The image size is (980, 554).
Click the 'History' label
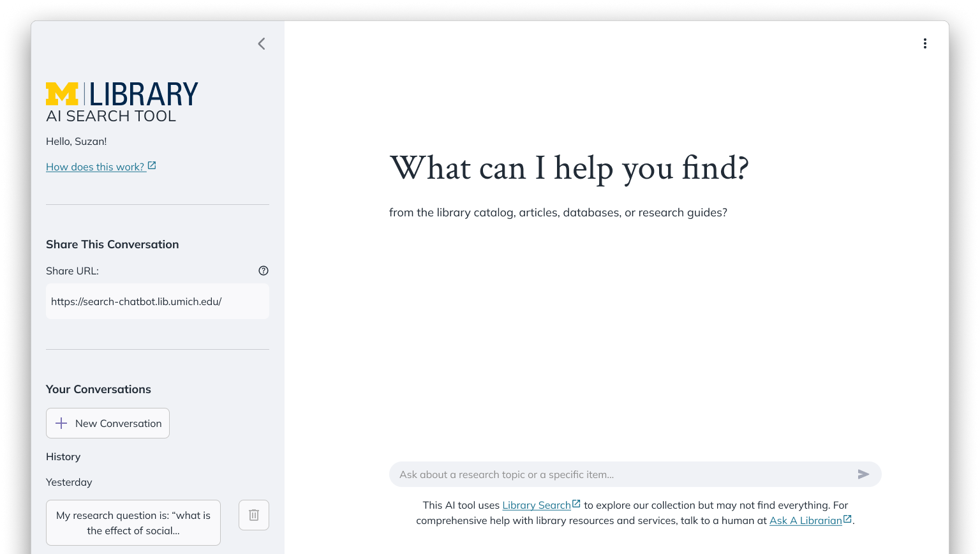[63, 457]
